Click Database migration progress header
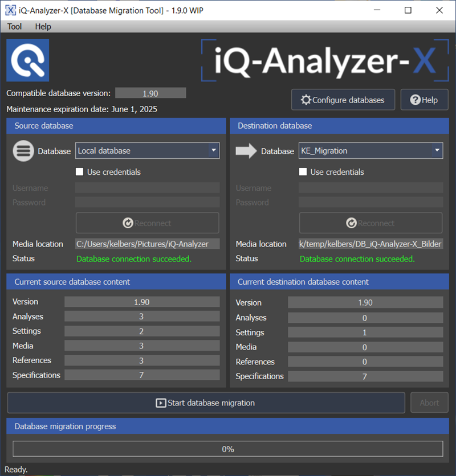The height and width of the screenshot is (476, 456). pyautogui.click(x=227, y=426)
